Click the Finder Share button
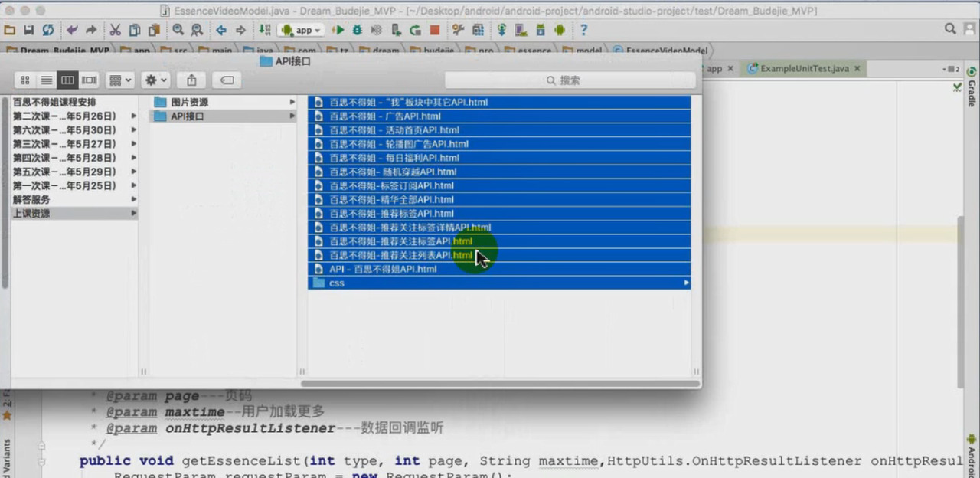Screen dimensions: 980x478 191,80
